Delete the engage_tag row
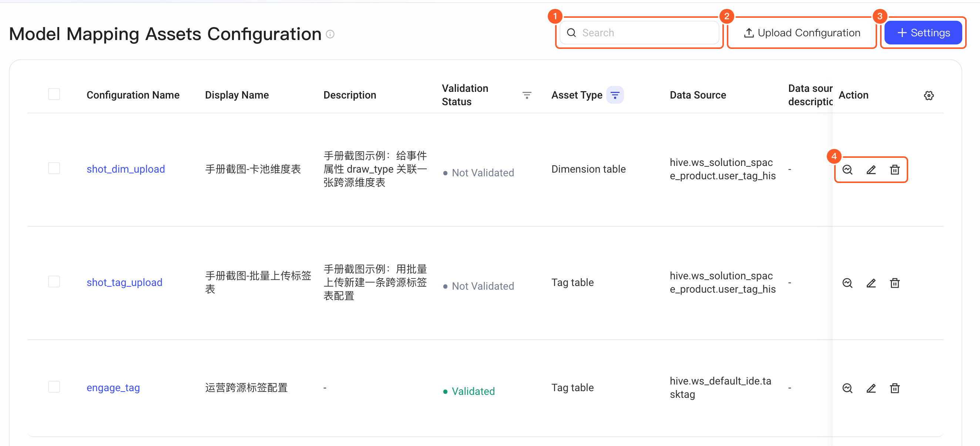Viewport: 980px width, 446px height. pyautogui.click(x=895, y=388)
